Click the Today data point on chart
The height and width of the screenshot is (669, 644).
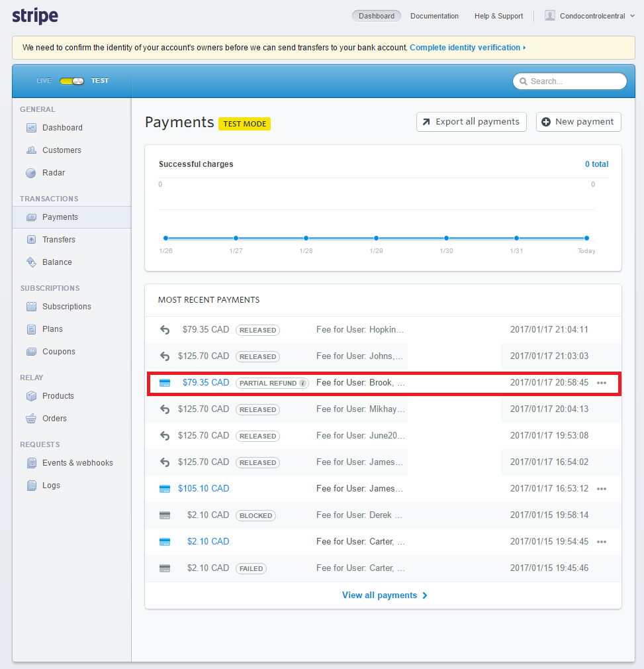tap(586, 238)
